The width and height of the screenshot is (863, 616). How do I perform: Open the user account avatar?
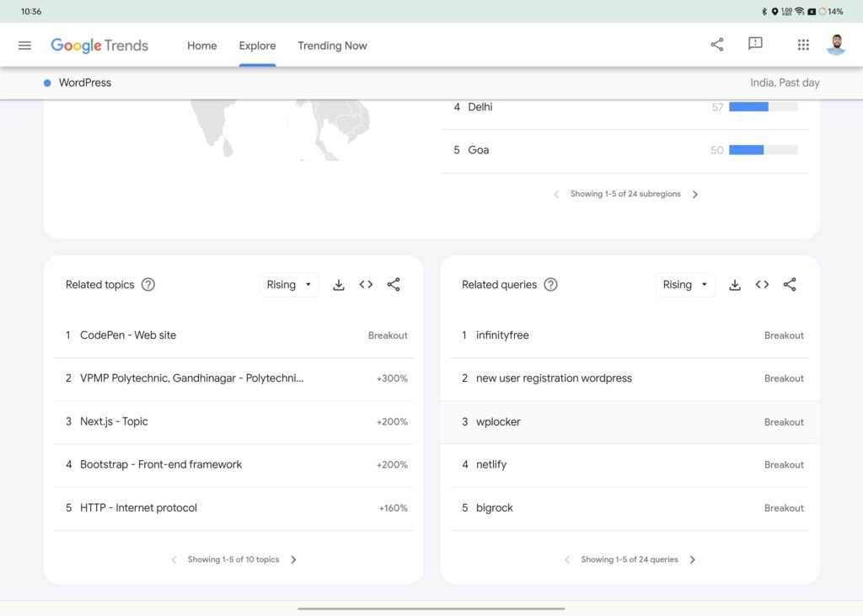835,45
